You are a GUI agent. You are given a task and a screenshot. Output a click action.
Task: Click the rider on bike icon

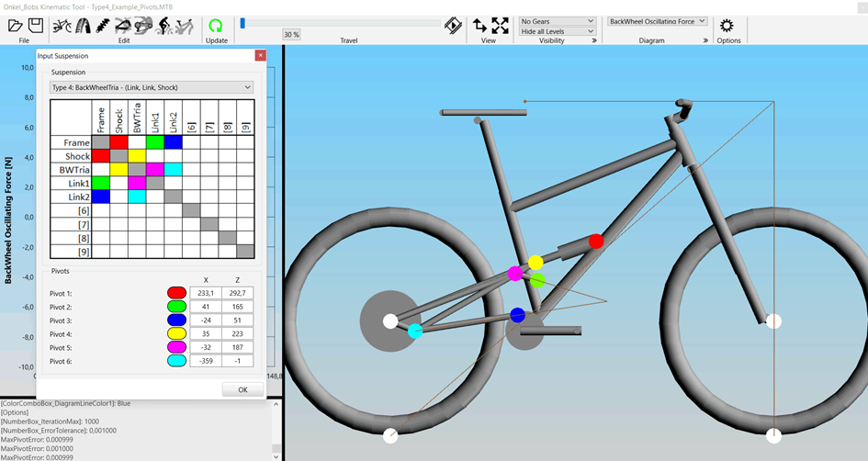(x=163, y=26)
